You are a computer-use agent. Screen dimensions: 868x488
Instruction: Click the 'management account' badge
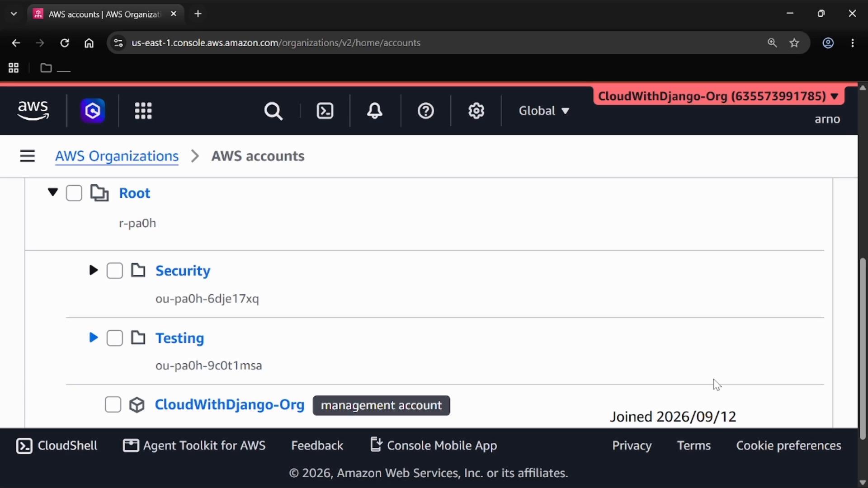pyautogui.click(x=381, y=405)
